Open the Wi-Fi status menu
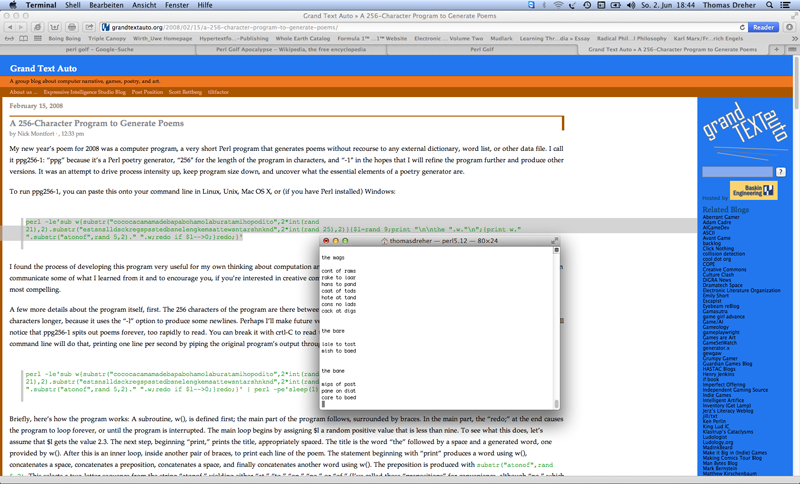Image resolution: width=800 pixels, height=484 pixels. (558, 5)
